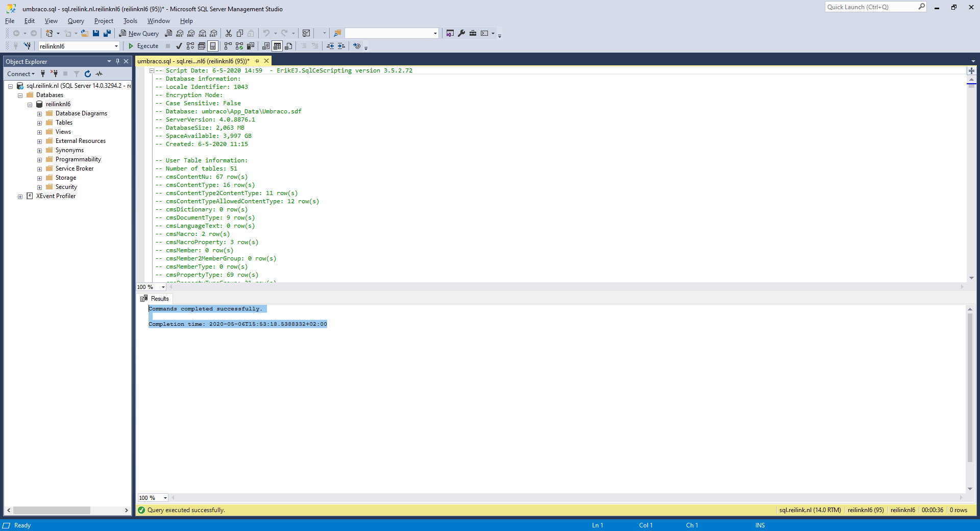Screen dimensions: 980x531
Task: Toggle Object Explorer auto-hide pin
Action: (117, 61)
